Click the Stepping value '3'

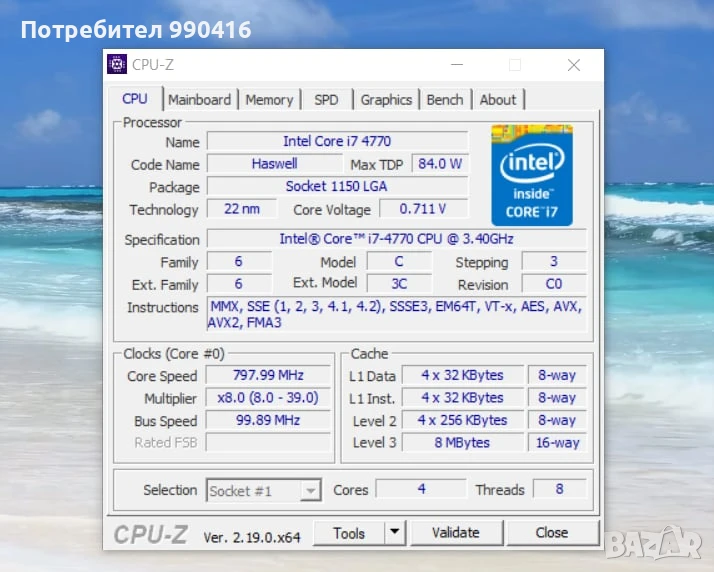point(554,261)
